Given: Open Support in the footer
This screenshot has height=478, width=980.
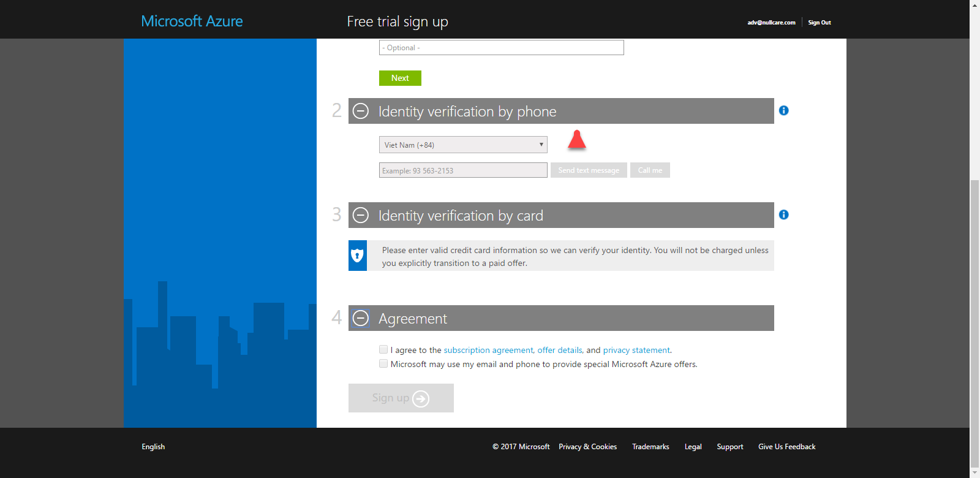Looking at the screenshot, I should [x=729, y=447].
